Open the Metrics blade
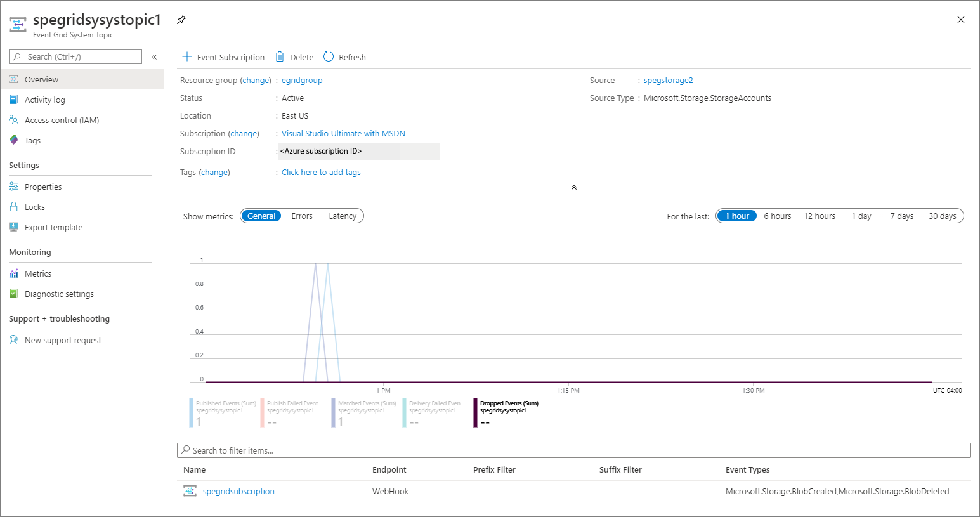This screenshot has height=517, width=980. (x=38, y=273)
